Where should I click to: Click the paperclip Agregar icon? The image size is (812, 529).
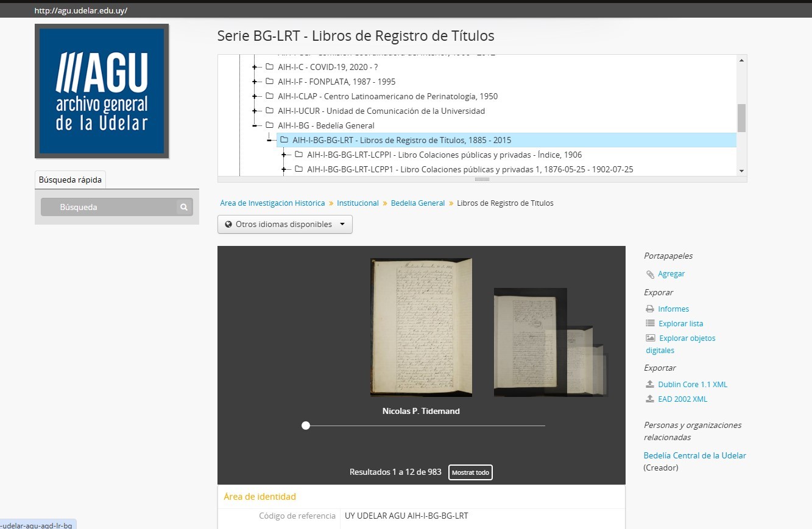(650, 275)
